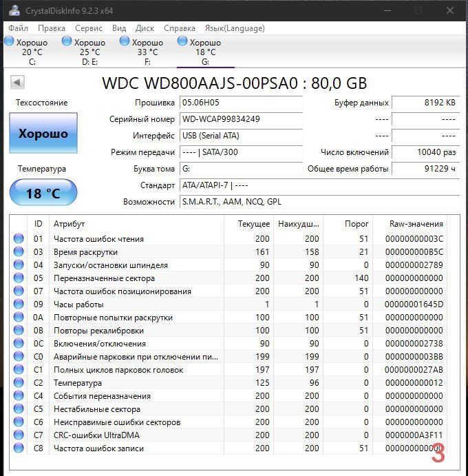
Task: Click the Хорошо health status button
Action: pos(43,133)
